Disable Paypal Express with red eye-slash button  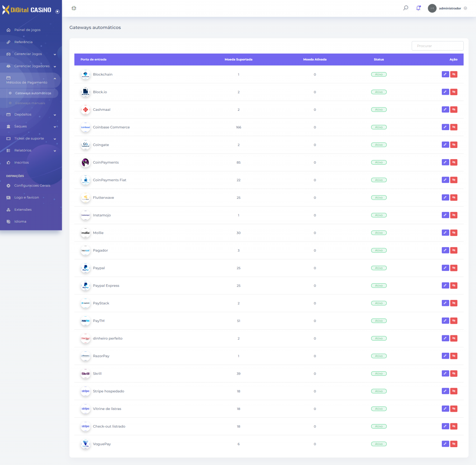coord(454,285)
